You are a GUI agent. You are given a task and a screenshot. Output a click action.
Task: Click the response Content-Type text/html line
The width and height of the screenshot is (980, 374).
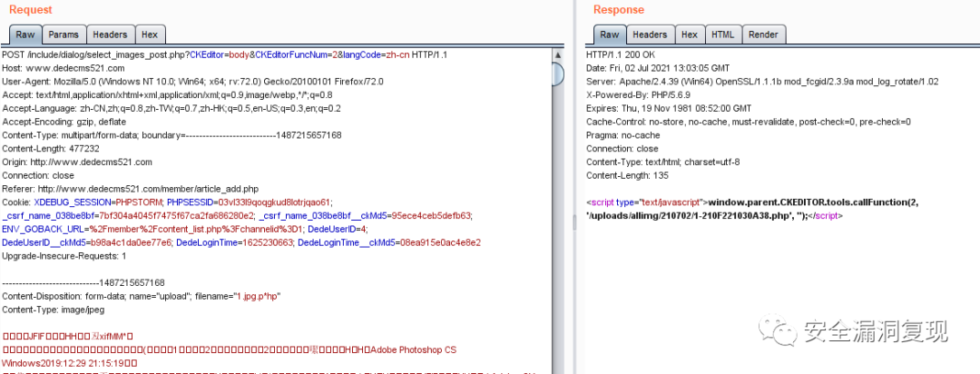663,162
